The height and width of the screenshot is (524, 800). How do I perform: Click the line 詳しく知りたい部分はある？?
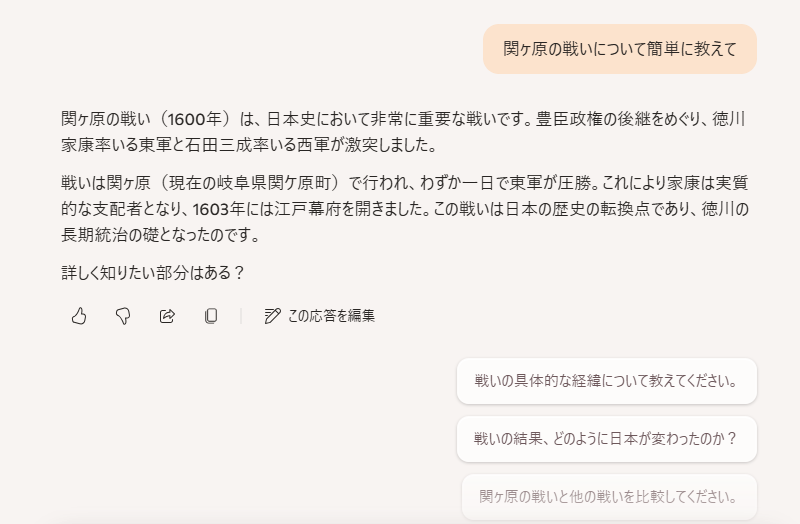point(153,272)
